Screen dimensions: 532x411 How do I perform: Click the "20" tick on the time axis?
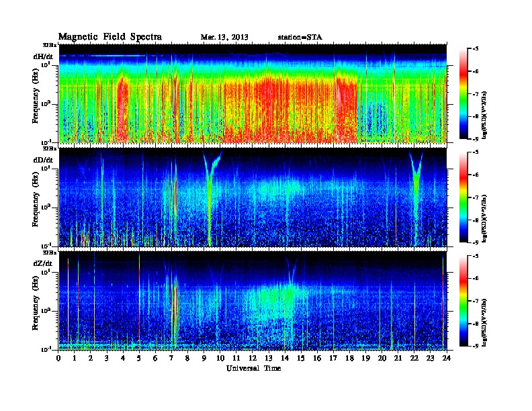pos(382,358)
